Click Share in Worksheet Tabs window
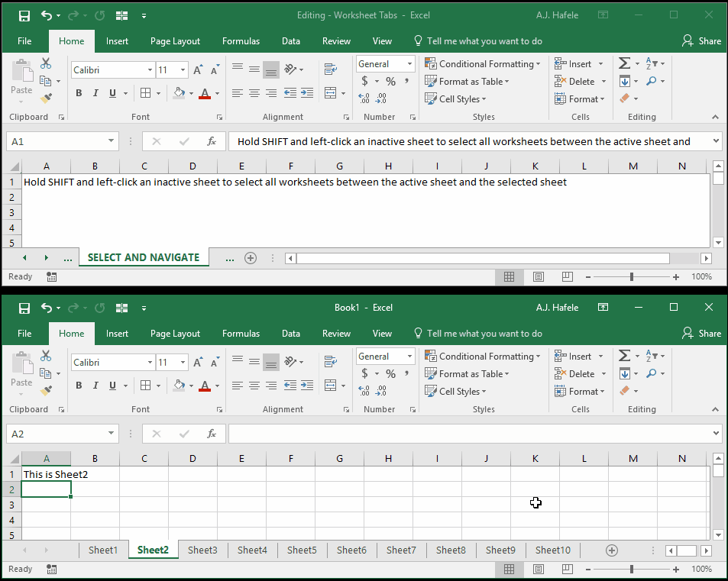The width and height of the screenshot is (728, 581). (x=701, y=41)
